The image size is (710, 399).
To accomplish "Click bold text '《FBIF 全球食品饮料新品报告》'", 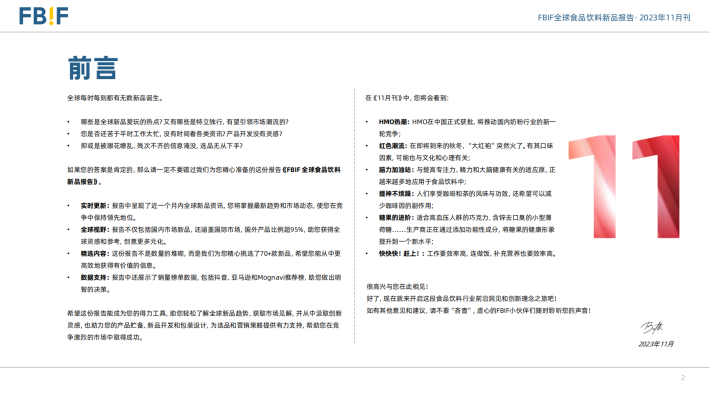I will [x=203, y=176].
